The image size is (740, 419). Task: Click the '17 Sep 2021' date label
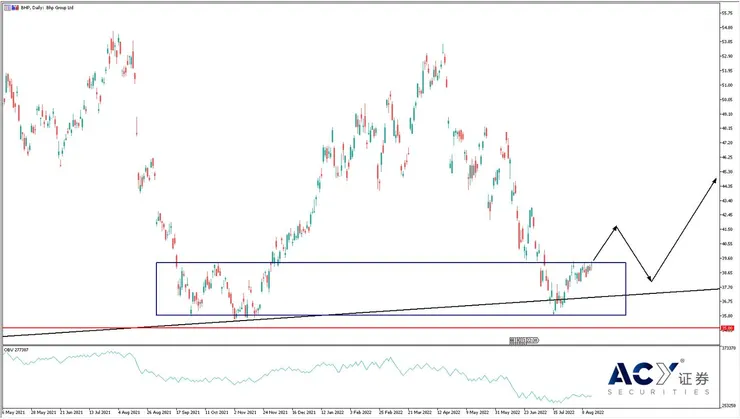[188, 412]
